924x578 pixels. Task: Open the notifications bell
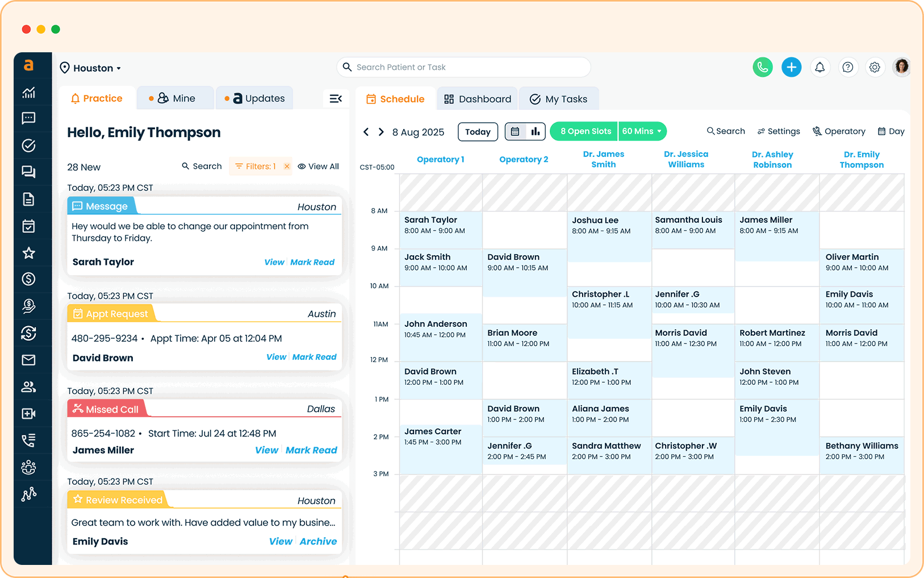(820, 67)
